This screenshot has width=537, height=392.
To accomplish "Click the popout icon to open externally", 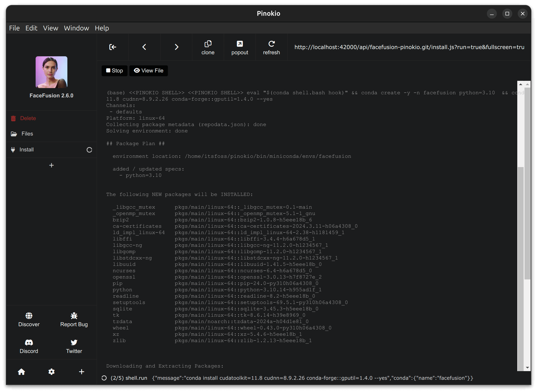I will click(240, 47).
